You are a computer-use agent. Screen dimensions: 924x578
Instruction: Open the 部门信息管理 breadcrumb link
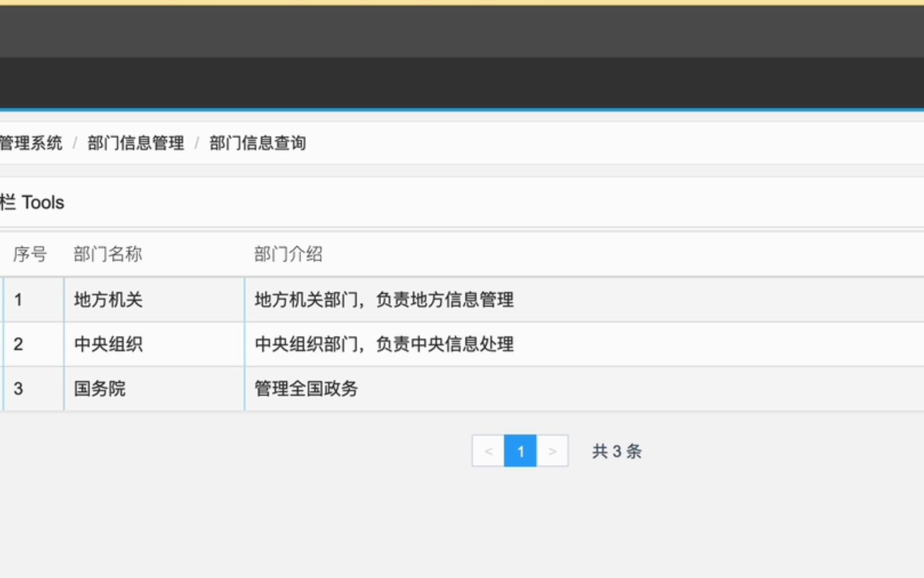point(136,143)
